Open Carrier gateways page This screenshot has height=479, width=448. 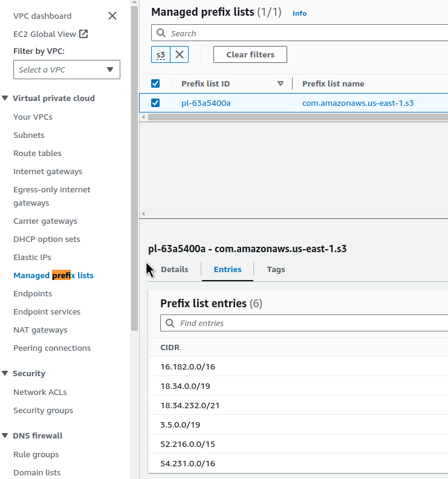[x=45, y=221]
